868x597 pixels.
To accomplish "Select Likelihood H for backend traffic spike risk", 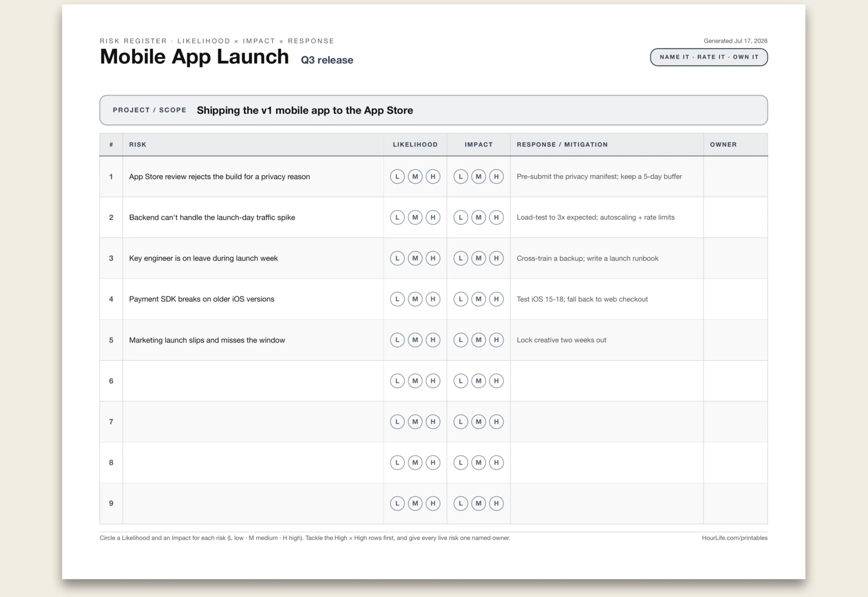I will pyautogui.click(x=433, y=218).
